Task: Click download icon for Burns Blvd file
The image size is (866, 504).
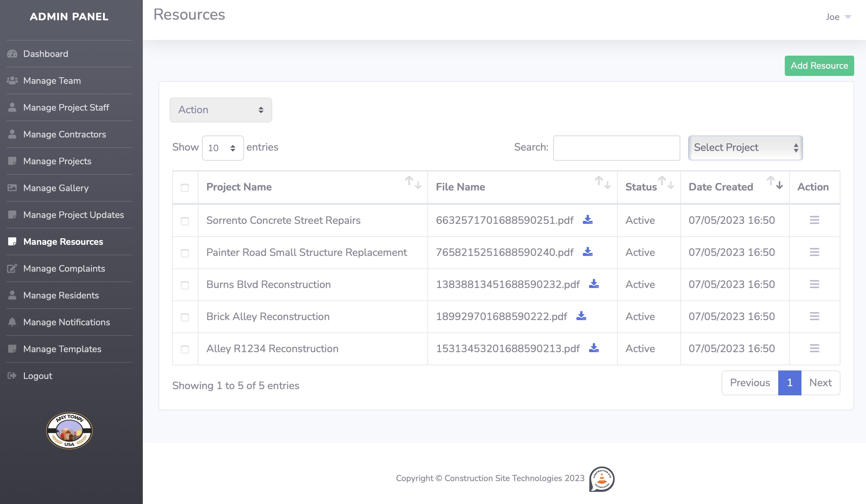Action: [593, 284]
